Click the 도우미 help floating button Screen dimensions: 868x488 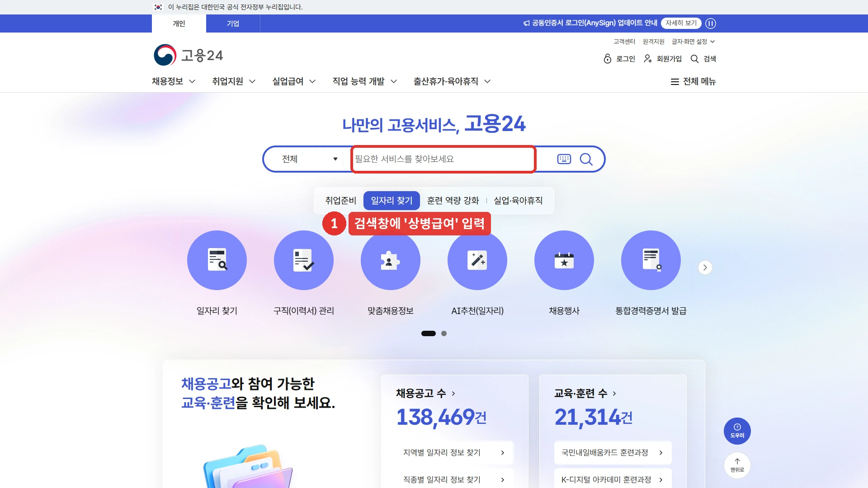(737, 431)
